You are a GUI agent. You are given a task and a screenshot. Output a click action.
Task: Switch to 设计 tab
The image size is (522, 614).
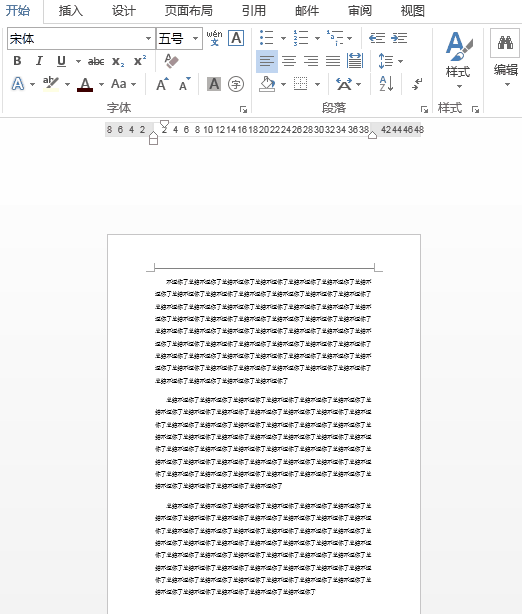click(x=124, y=11)
